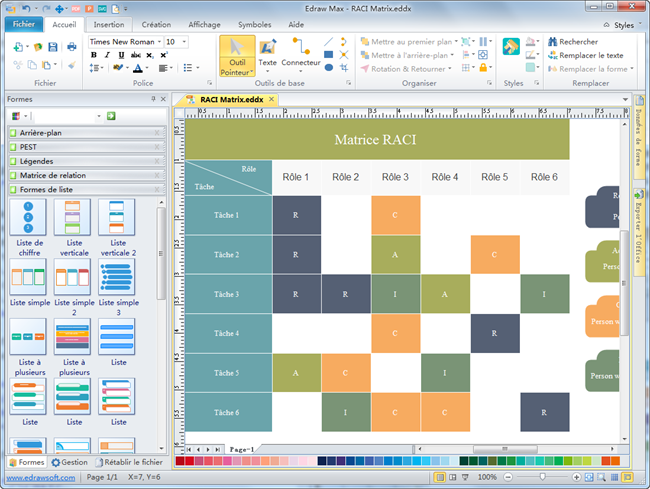Image resolution: width=650 pixels, height=489 pixels.
Task: Open the Affichage tab
Action: pos(205,24)
